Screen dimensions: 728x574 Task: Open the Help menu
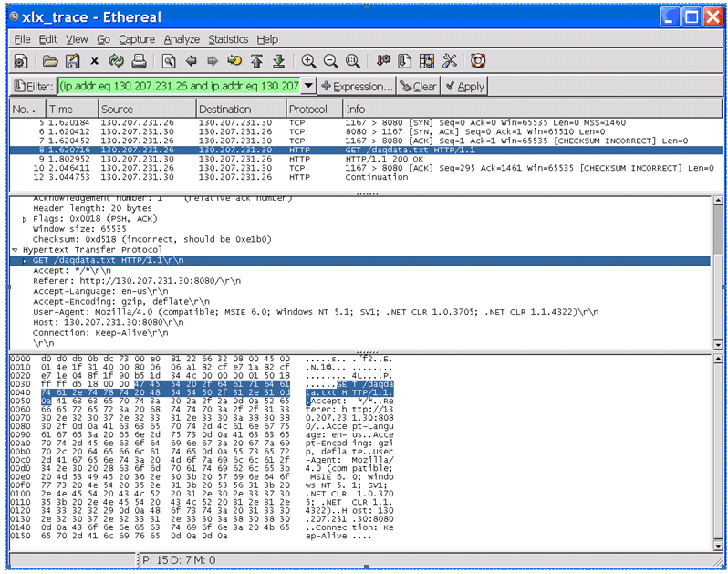click(x=267, y=39)
